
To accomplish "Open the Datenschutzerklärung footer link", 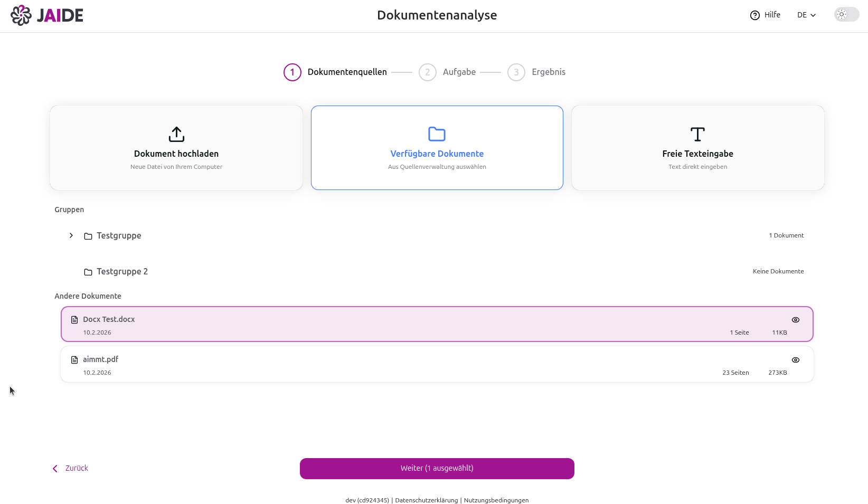I will 426,500.
